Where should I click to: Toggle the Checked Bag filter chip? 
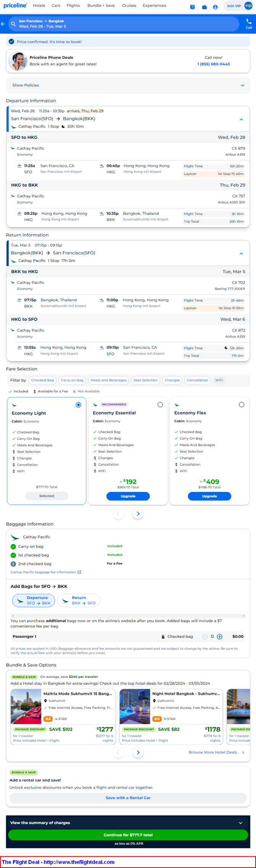(x=42, y=380)
